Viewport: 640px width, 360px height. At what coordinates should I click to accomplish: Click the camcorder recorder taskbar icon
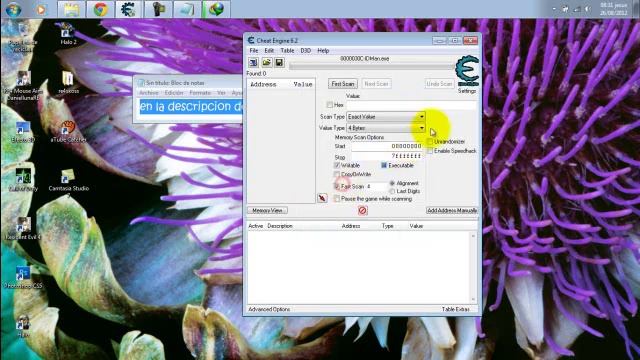pyautogui.click(x=158, y=9)
